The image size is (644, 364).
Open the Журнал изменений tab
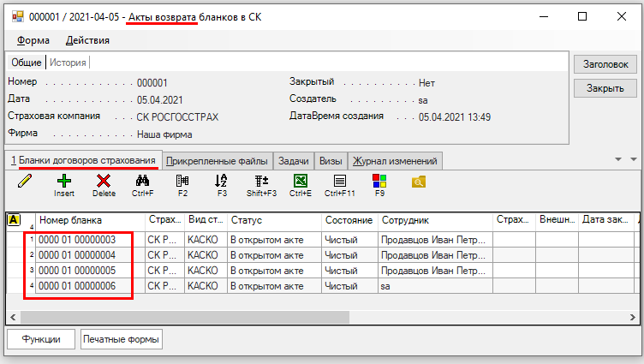point(395,161)
